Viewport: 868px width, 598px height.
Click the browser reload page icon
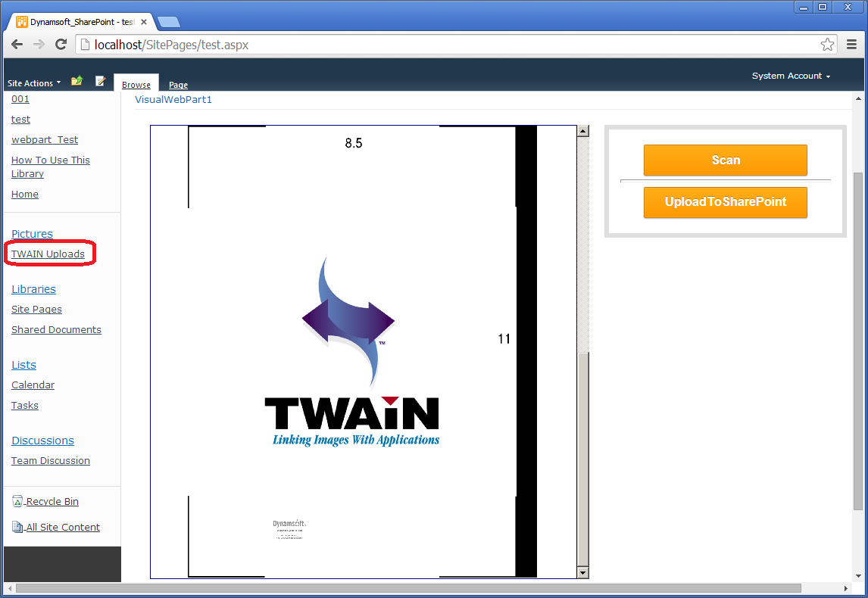coord(61,45)
